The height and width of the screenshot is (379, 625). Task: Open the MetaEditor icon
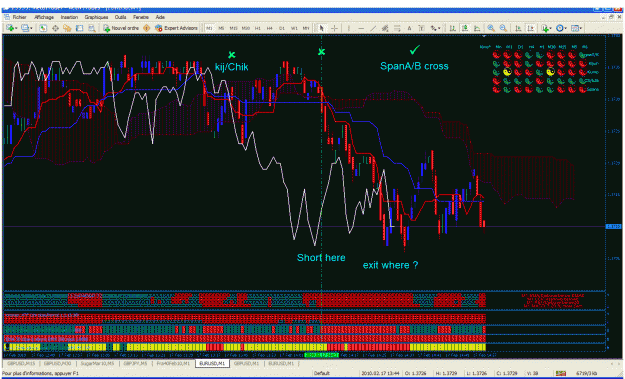tap(147, 28)
